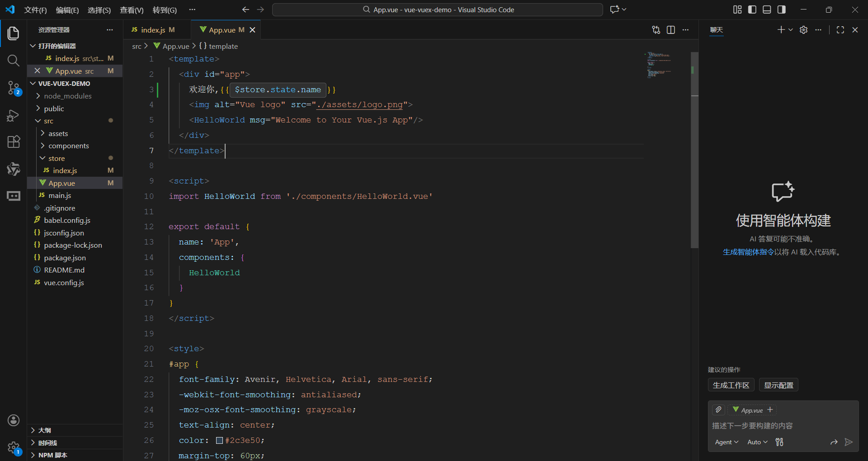Open the Source Control view

[x=14, y=88]
